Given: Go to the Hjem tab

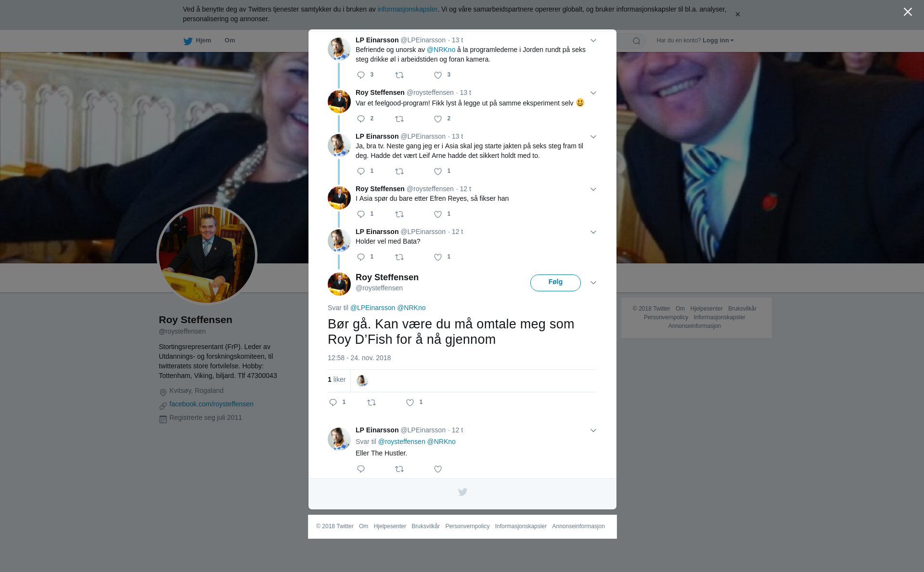Looking at the screenshot, I should [x=197, y=41].
